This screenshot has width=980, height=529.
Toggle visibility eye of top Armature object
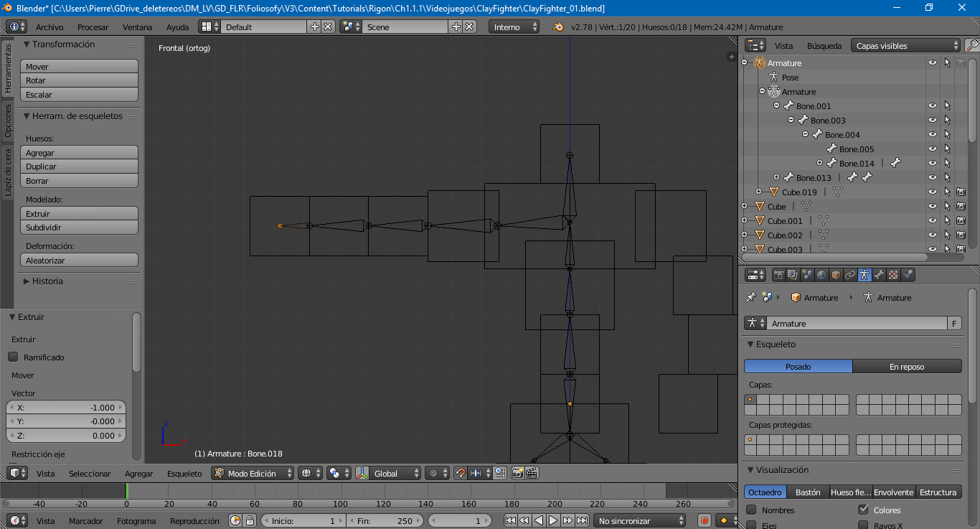[x=933, y=62]
